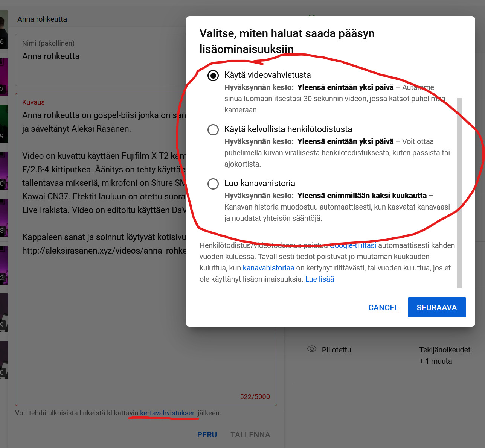
Task: Click the Käytä kelvollista henkilötodistusta label
Action: tap(288, 129)
